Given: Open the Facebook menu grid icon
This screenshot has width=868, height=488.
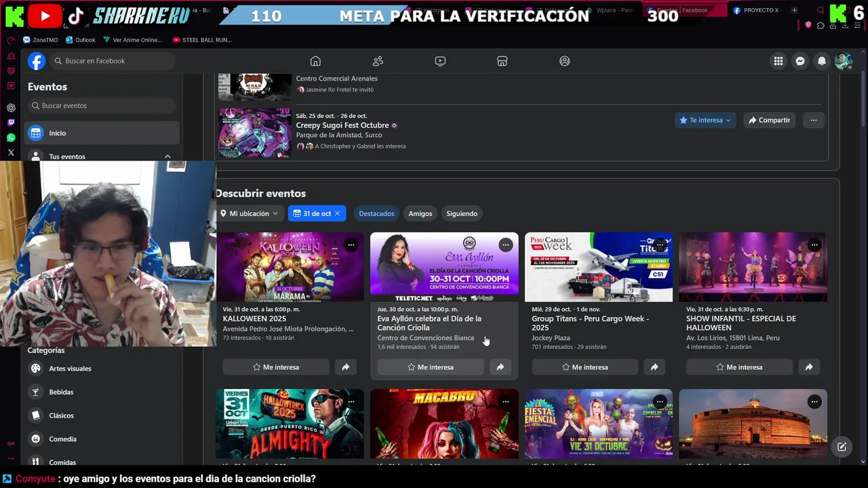Looking at the screenshot, I should pos(778,61).
